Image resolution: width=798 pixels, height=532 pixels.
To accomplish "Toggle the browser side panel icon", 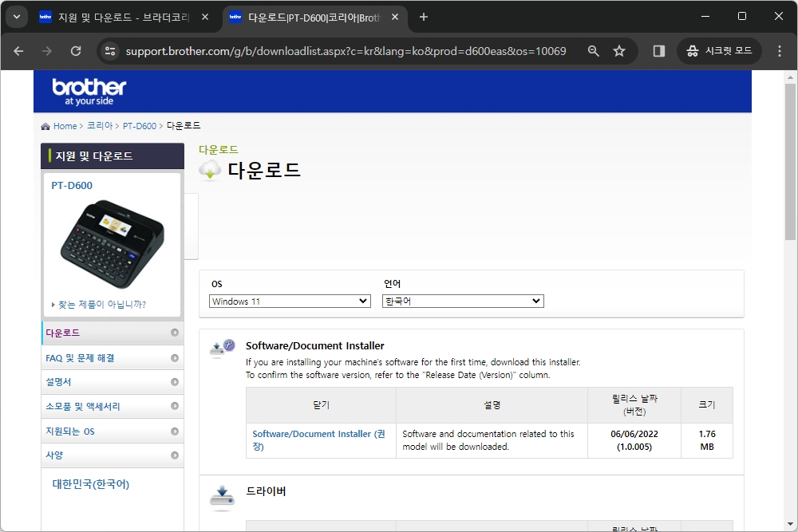I will click(658, 51).
